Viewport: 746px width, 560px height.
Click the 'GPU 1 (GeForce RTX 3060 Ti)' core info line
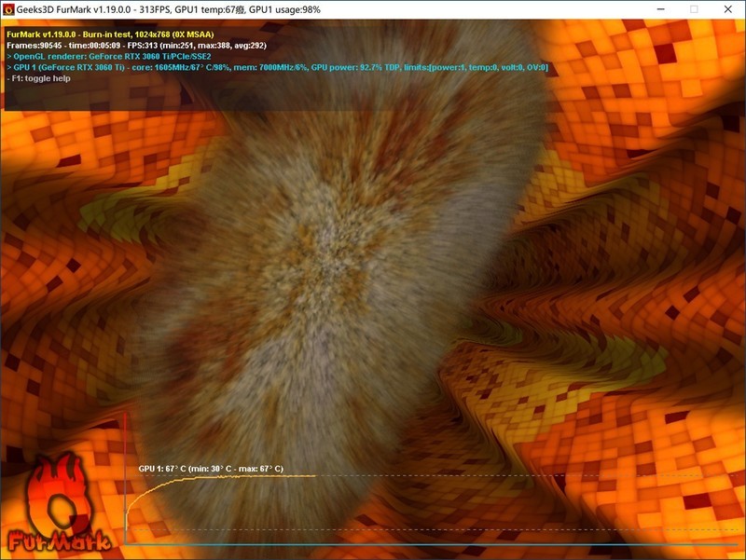[x=277, y=67]
